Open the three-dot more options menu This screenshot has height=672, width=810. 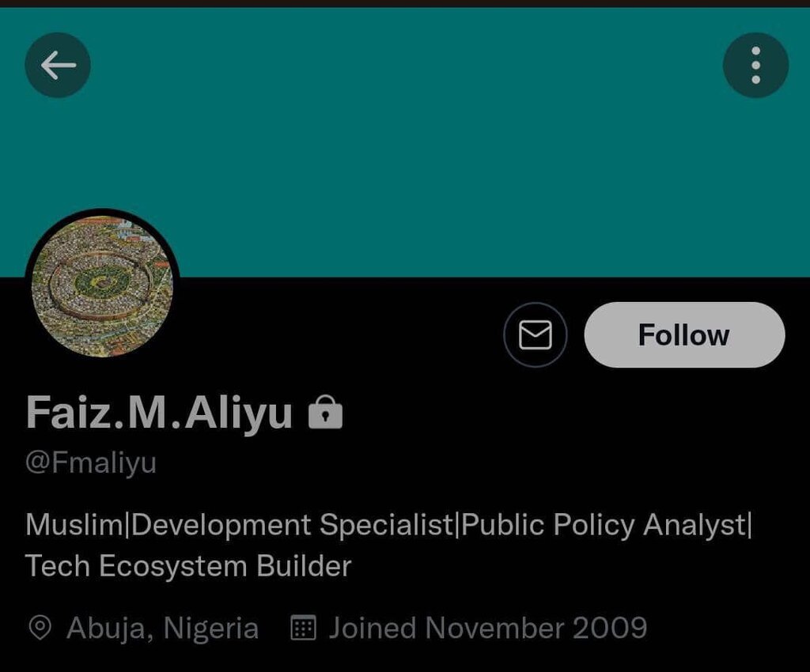pyautogui.click(x=755, y=65)
